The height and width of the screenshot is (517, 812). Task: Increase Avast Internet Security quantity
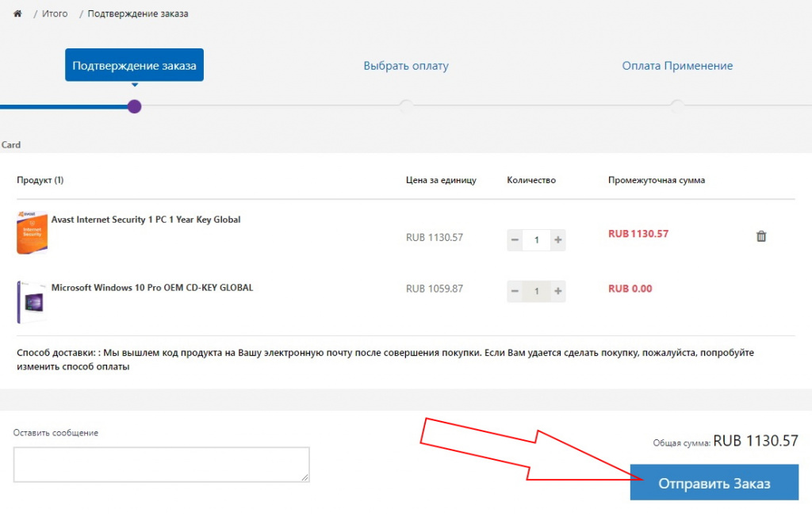click(558, 239)
